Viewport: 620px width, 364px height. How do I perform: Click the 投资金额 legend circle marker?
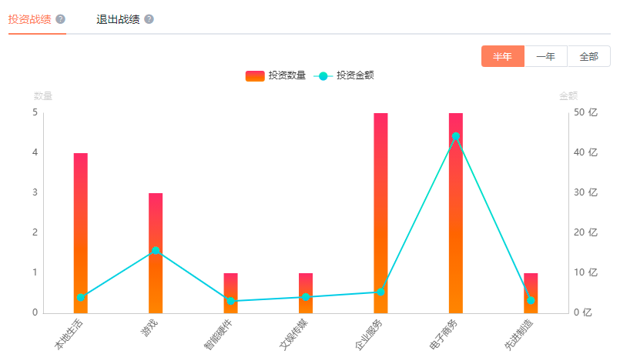click(323, 75)
